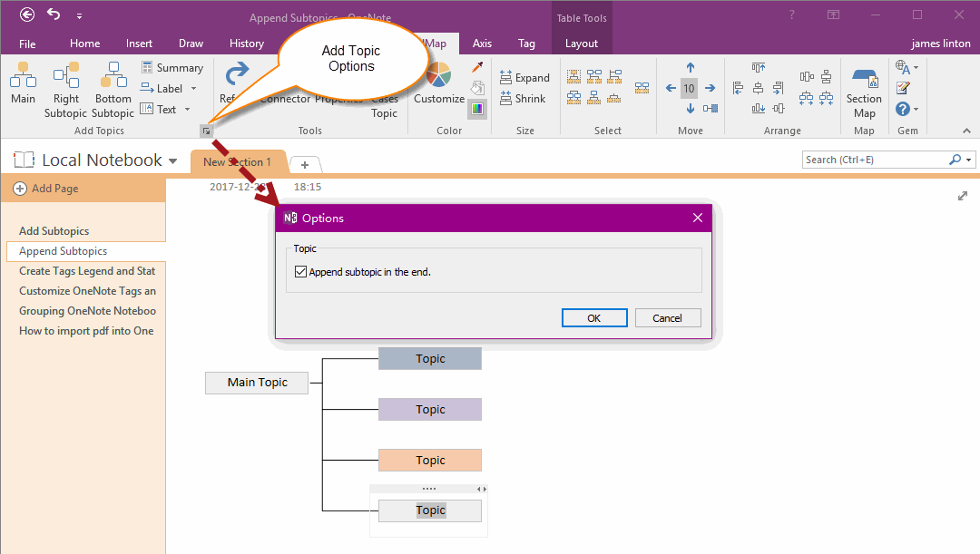Open the Text dropdown arrow
Image resolution: width=980 pixels, height=554 pixels.
pyautogui.click(x=187, y=110)
